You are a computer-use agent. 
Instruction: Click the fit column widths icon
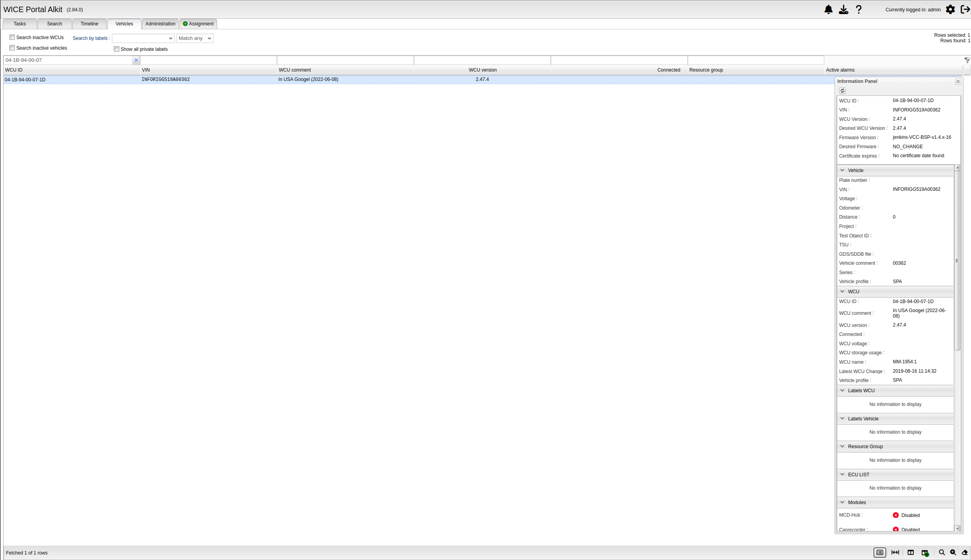(895, 553)
